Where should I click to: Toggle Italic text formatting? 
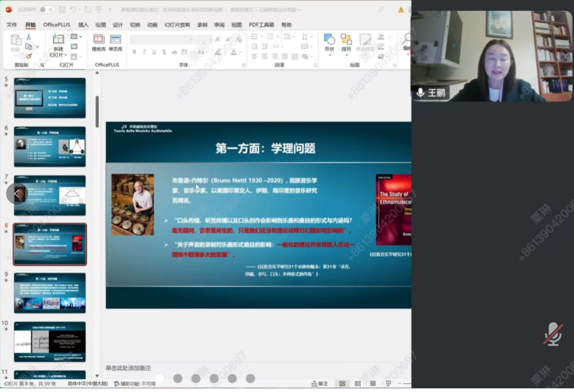143,52
